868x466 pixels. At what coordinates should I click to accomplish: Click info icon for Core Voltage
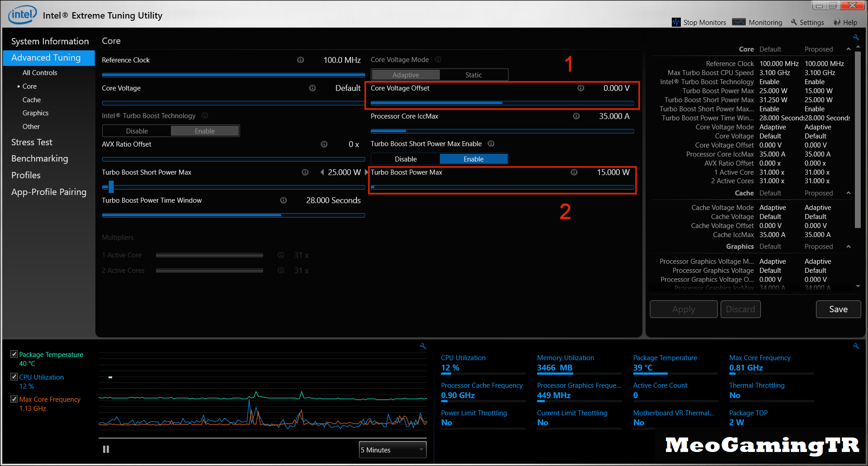(312, 88)
